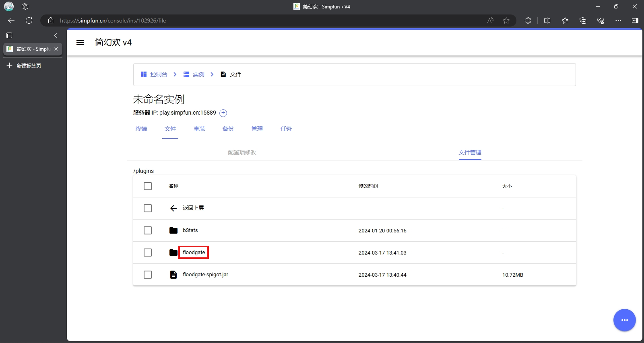
Task: Click 新建标签页 to open new tab
Action: [29, 66]
